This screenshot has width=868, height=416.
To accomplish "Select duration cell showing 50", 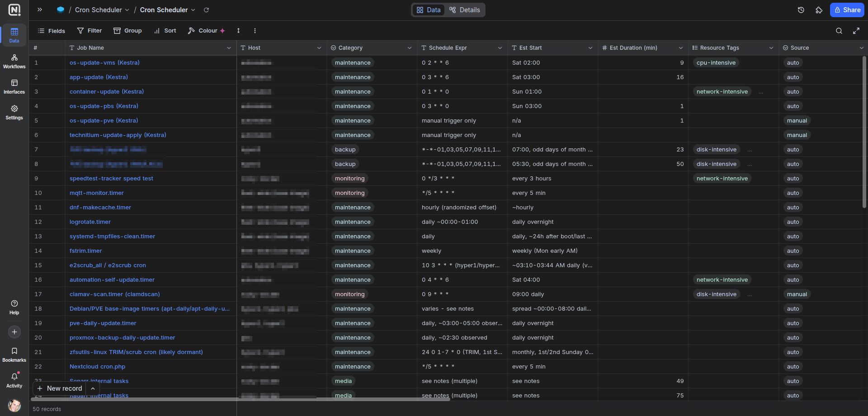I will [643, 164].
